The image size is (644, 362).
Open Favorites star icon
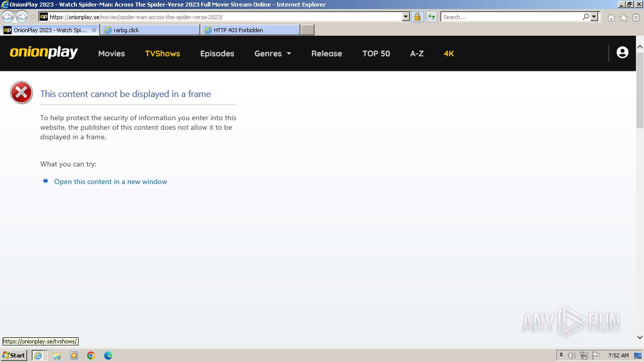[623, 18]
